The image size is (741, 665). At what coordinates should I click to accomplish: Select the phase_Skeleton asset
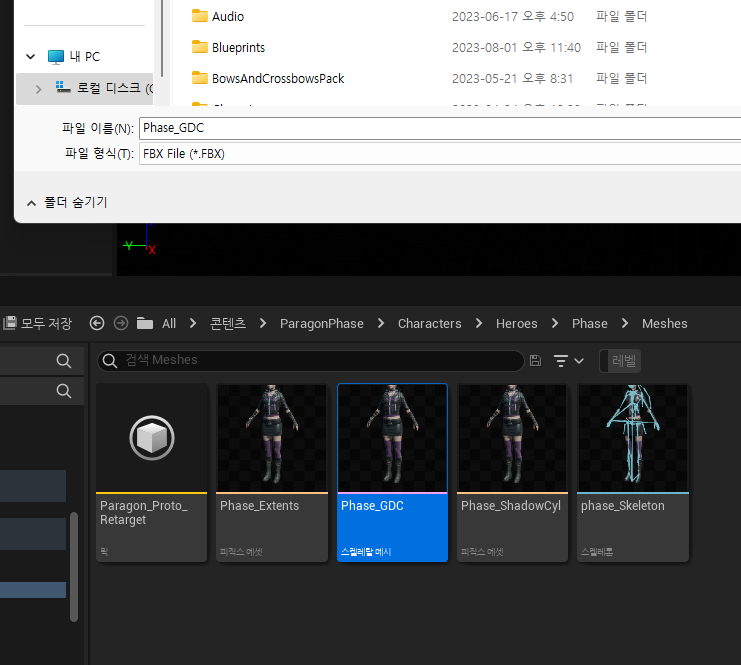tap(633, 473)
